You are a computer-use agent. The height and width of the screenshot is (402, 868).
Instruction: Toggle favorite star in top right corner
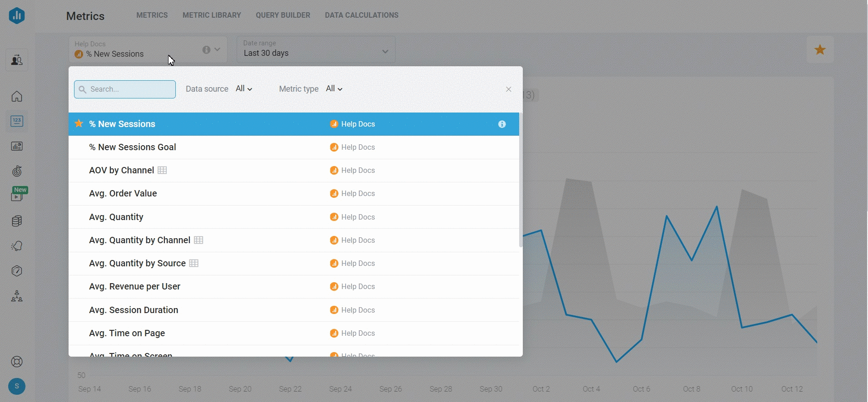(820, 50)
